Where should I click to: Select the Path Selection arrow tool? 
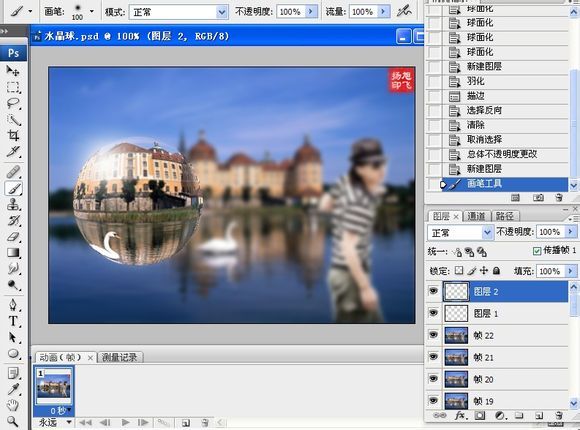(x=13, y=337)
